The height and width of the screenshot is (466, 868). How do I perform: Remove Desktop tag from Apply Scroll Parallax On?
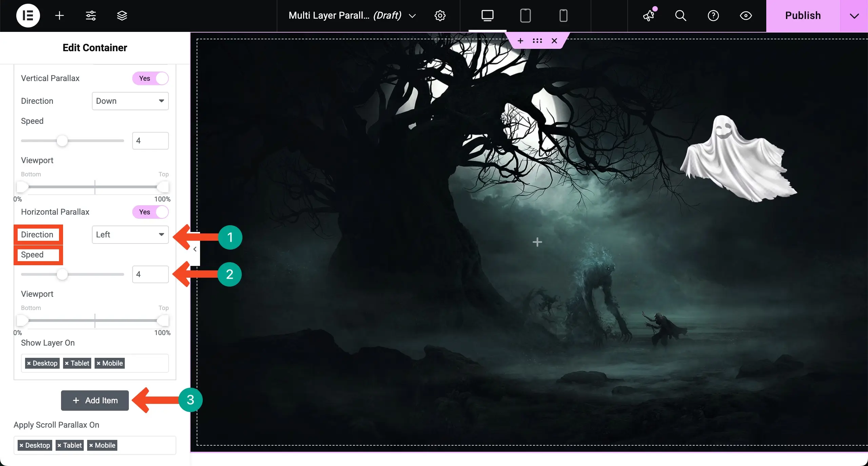tap(21, 445)
